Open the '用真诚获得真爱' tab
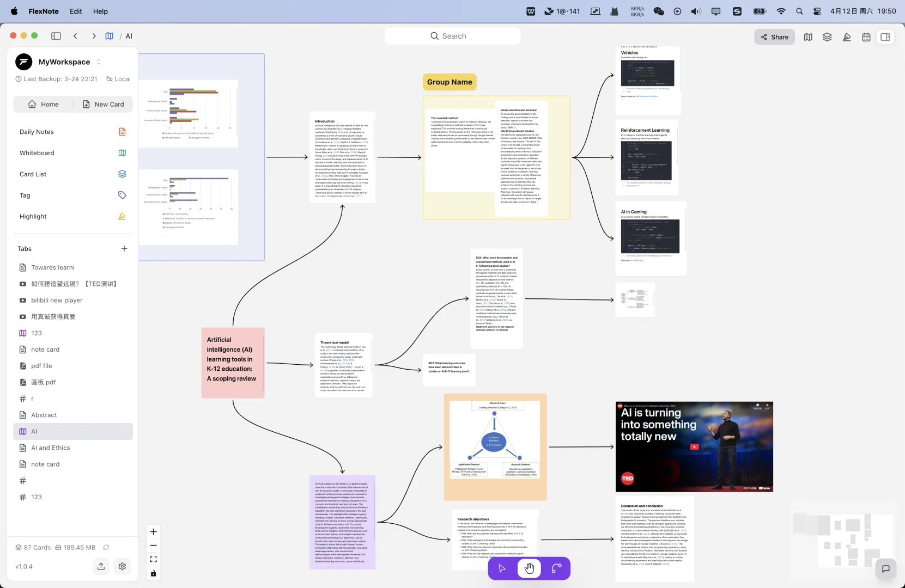The width and height of the screenshot is (905, 588). 73,317
